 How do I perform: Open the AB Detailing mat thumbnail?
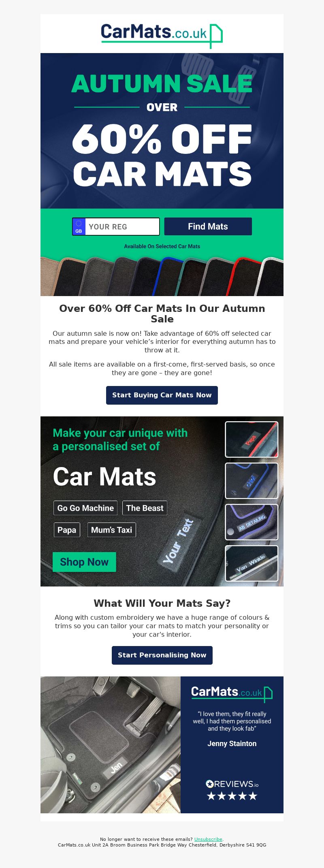(x=252, y=522)
